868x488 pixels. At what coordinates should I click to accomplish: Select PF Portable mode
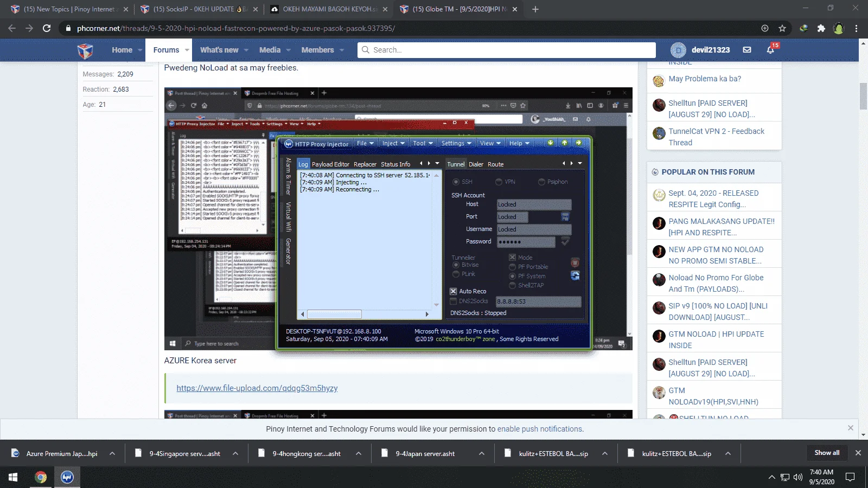click(x=512, y=267)
